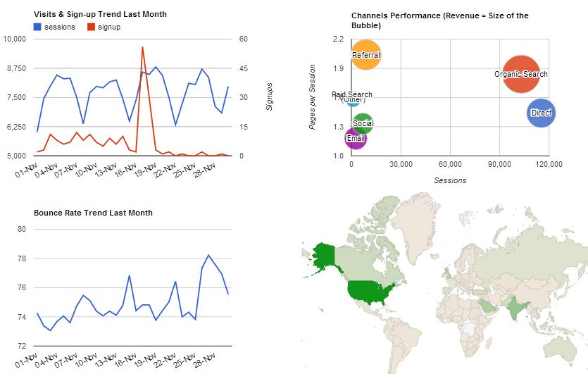Click the United States on the map
The image size is (588, 374).
(370, 292)
